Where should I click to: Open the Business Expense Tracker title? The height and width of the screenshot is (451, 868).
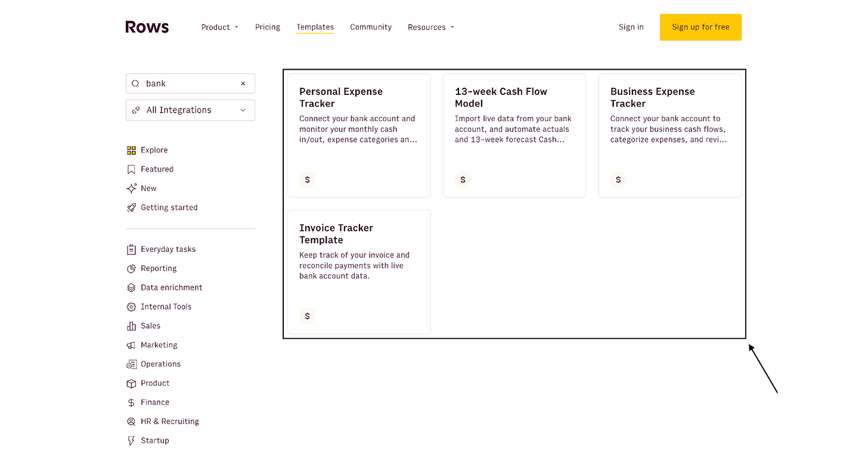click(653, 97)
